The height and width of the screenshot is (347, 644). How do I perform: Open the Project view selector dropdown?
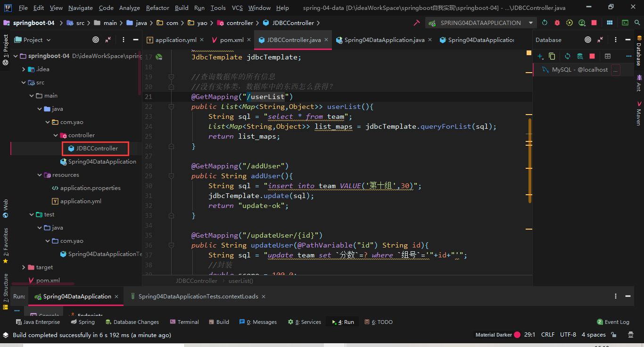click(x=33, y=40)
